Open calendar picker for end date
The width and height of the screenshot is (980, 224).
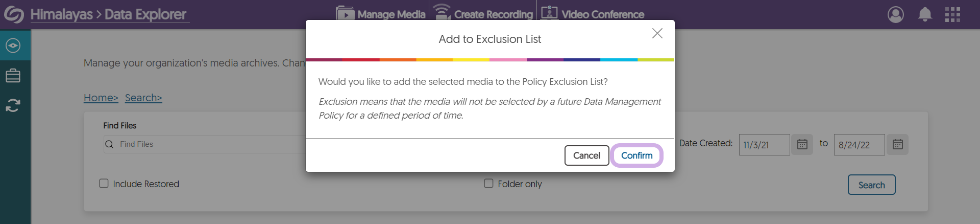click(898, 145)
